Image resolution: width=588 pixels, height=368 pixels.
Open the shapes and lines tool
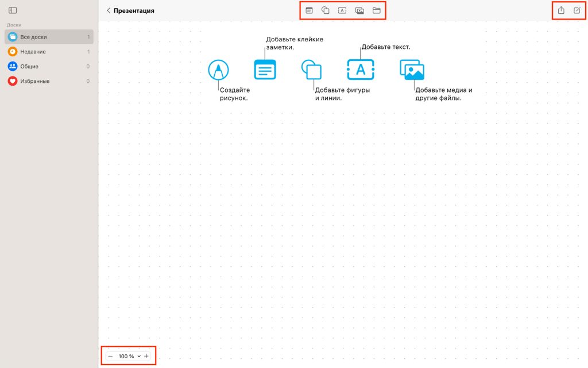pyautogui.click(x=326, y=10)
